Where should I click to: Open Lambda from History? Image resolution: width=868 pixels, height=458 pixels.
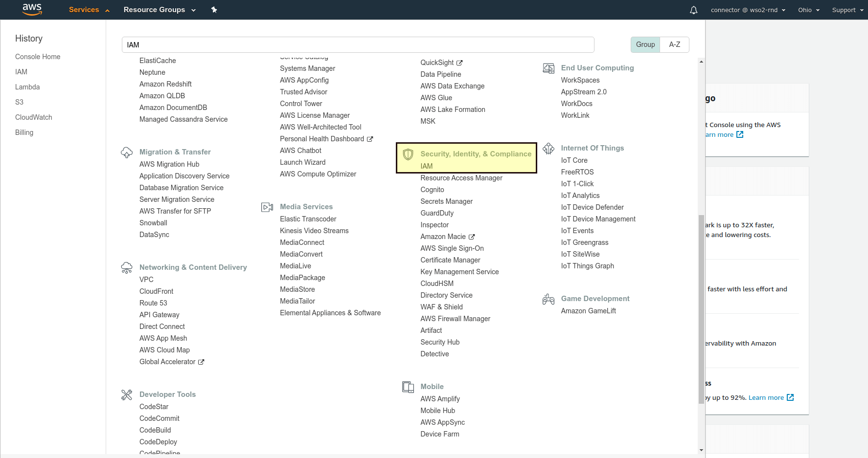27,87
